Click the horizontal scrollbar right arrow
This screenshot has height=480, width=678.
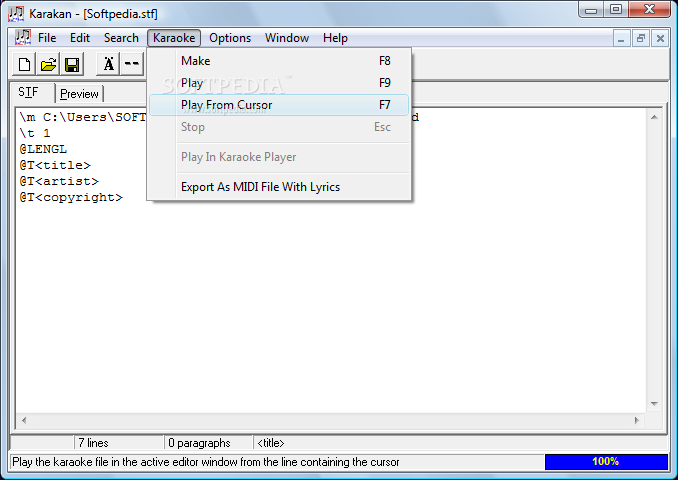pyautogui.click(x=636, y=420)
